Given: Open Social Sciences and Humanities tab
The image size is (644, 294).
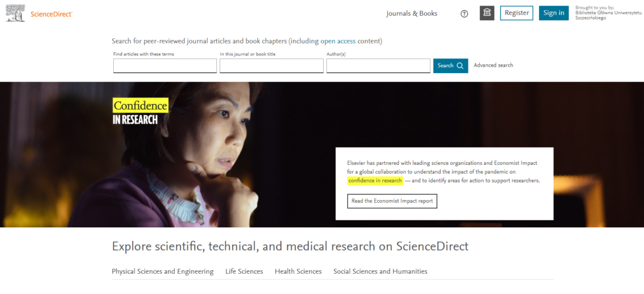Looking at the screenshot, I should coord(380,271).
